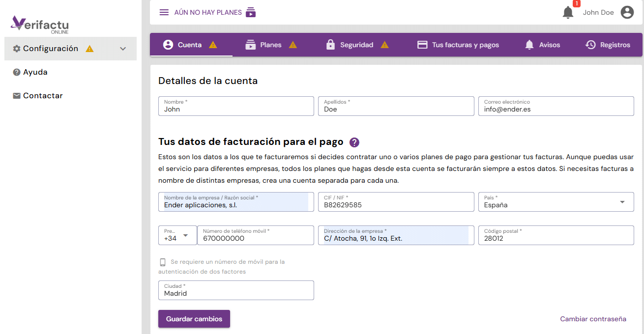Click the help question mark beside billing heading
This screenshot has width=644, height=334.
point(354,142)
